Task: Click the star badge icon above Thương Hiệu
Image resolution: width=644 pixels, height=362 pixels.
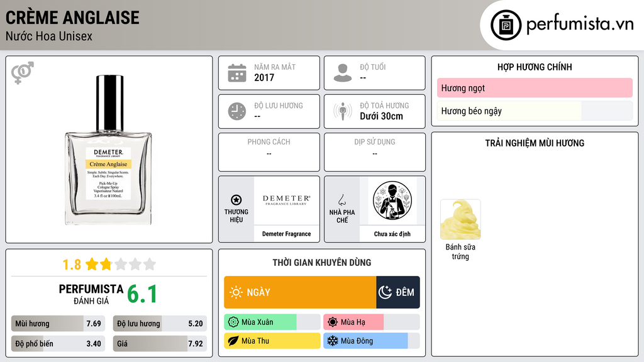Action: pos(236,200)
